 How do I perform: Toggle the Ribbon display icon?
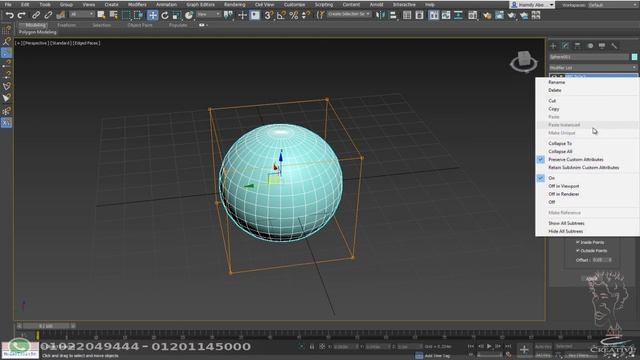434,16
